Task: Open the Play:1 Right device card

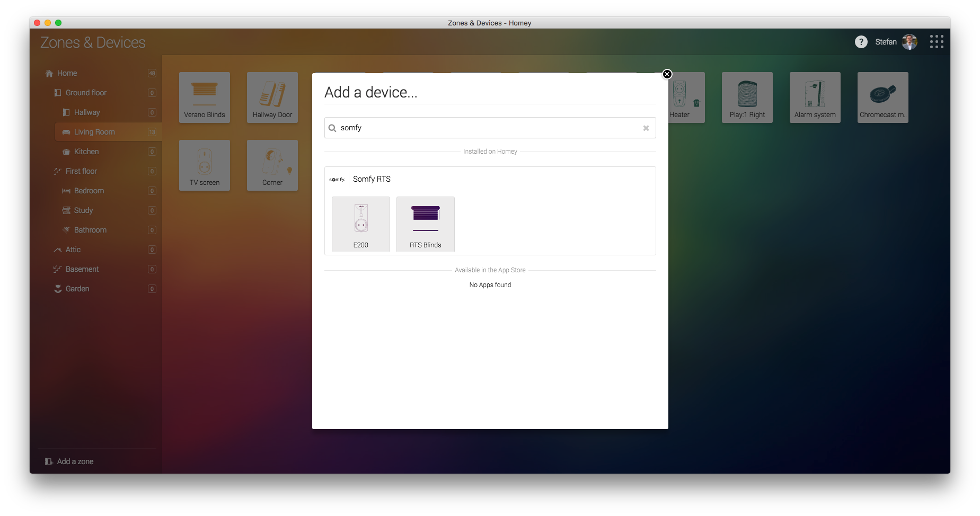Action: (747, 97)
